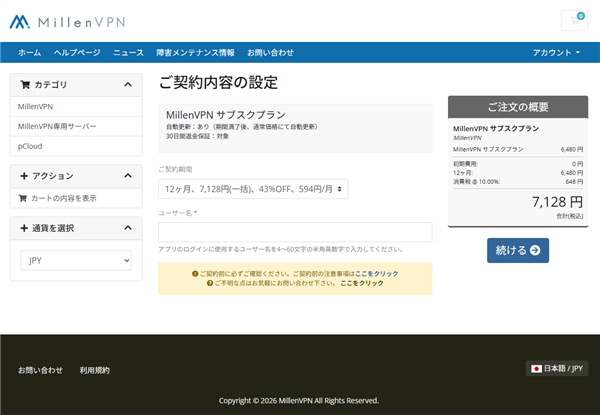Click the ご契約内容の設定 heading
600x415 pixels.
coord(218,83)
